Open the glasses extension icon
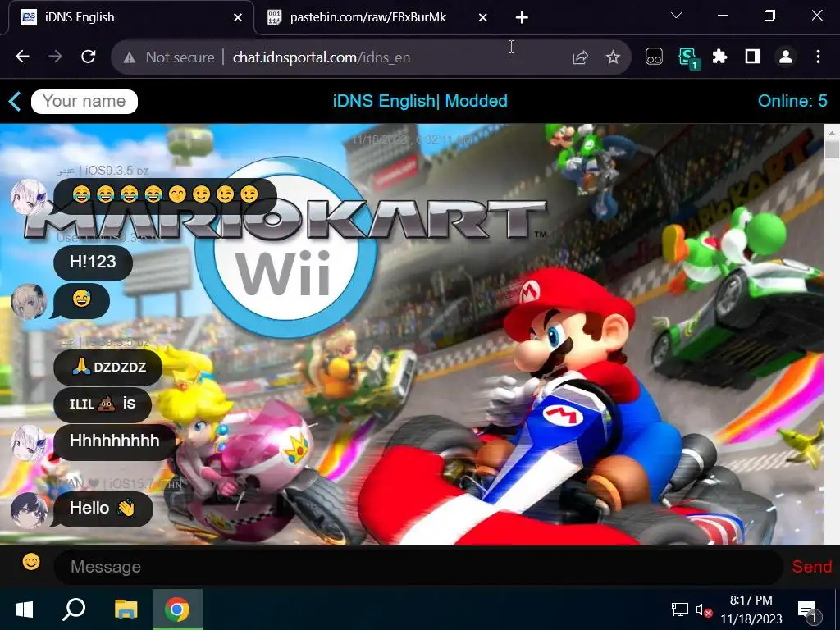840x630 pixels. click(654, 57)
